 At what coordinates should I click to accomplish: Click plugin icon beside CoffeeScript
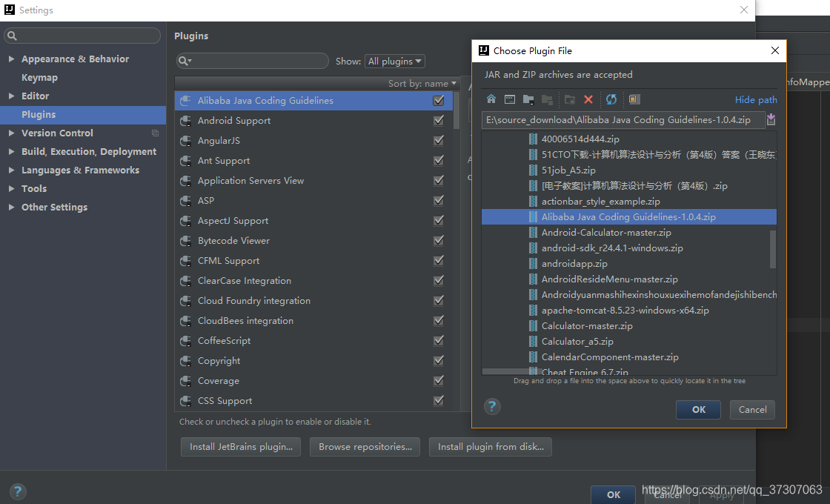tap(185, 341)
